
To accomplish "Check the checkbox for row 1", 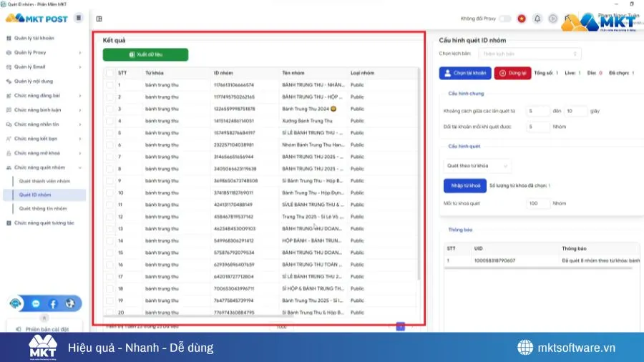I will coord(109,85).
